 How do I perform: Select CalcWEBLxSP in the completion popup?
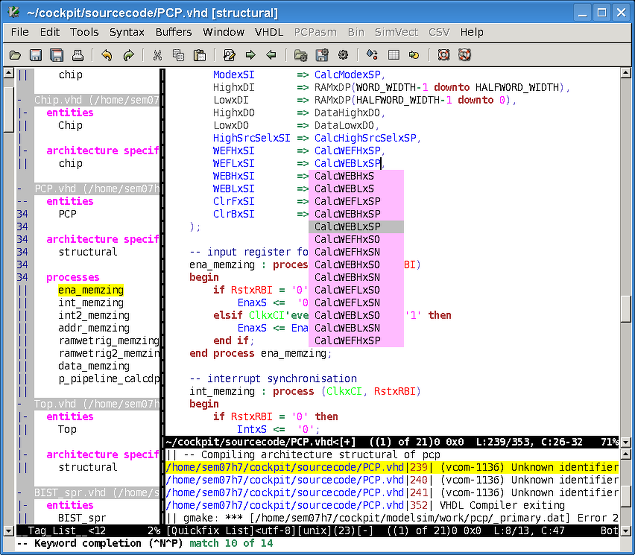(x=346, y=227)
